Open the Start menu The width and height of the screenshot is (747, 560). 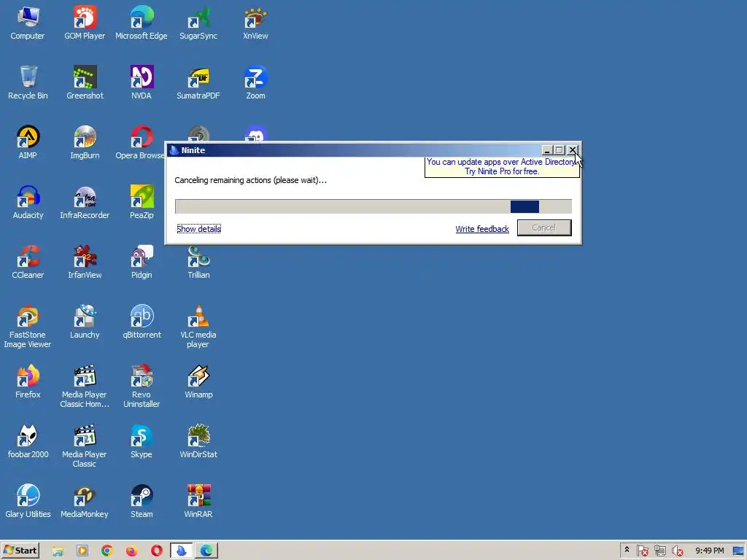click(20, 551)
